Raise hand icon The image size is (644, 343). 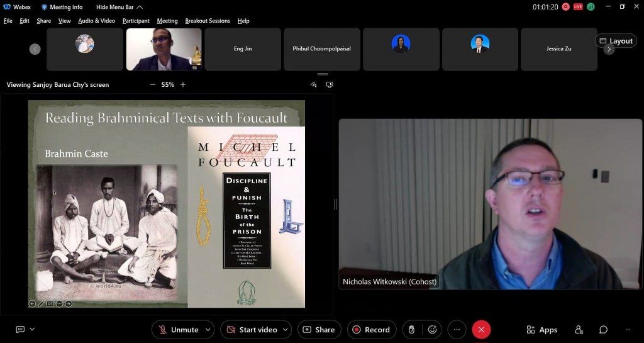(412, 329)
